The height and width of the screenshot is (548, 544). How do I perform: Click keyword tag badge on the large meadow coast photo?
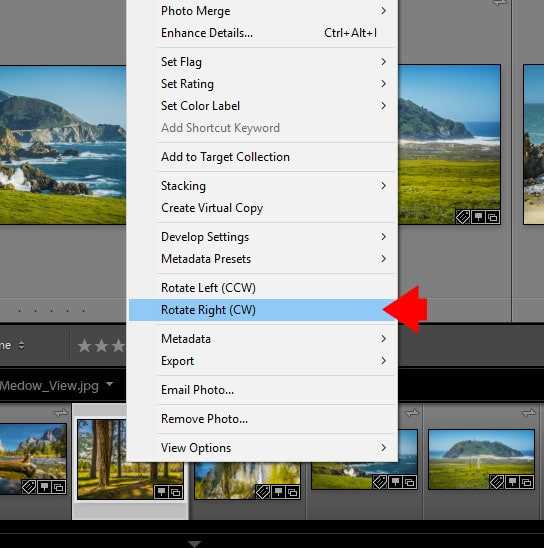pos(463,217)
